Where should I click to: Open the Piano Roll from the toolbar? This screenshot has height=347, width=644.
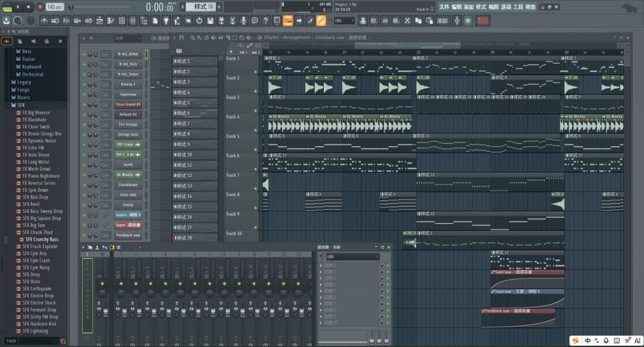[111, 20]
